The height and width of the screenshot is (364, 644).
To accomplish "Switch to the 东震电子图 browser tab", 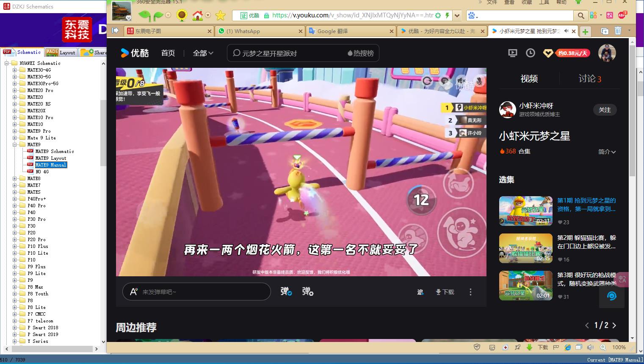I will click(169, 31).
